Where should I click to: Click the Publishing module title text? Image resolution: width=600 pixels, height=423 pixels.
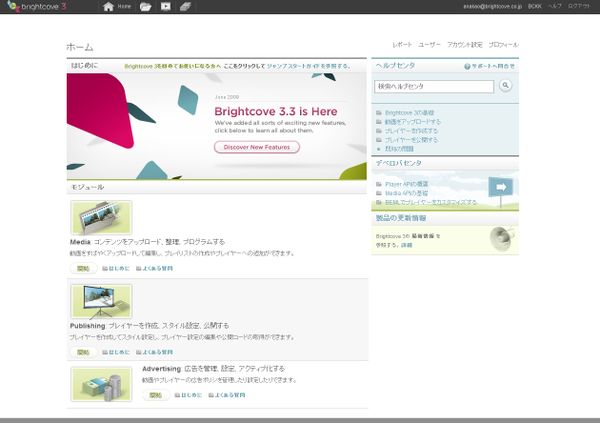pyautogui.click(x=150, y=326)
